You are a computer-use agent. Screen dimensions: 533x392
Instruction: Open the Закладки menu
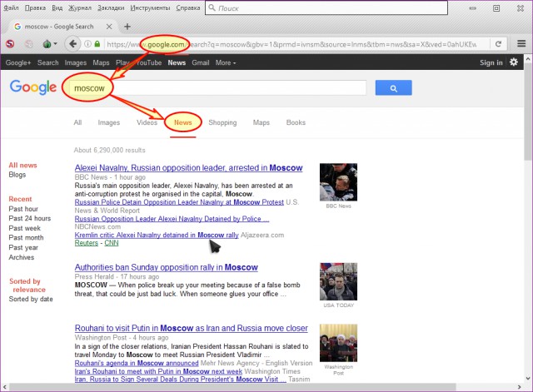(111, 7)
